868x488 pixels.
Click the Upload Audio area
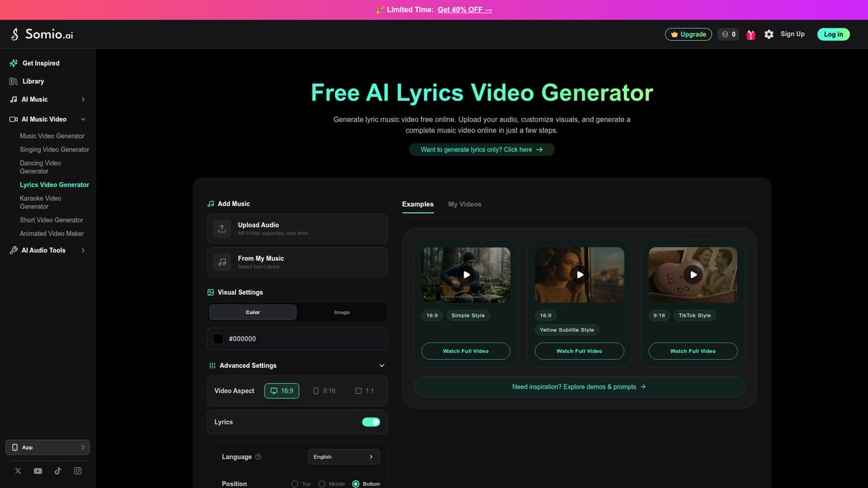point(297,228)
